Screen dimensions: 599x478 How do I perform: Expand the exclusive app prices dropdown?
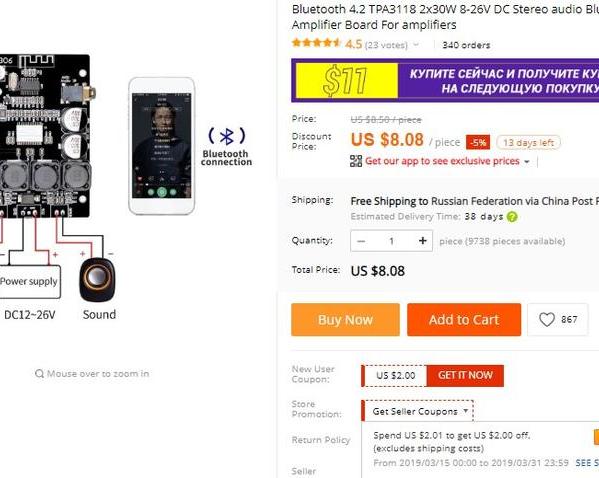click(527, 162)
